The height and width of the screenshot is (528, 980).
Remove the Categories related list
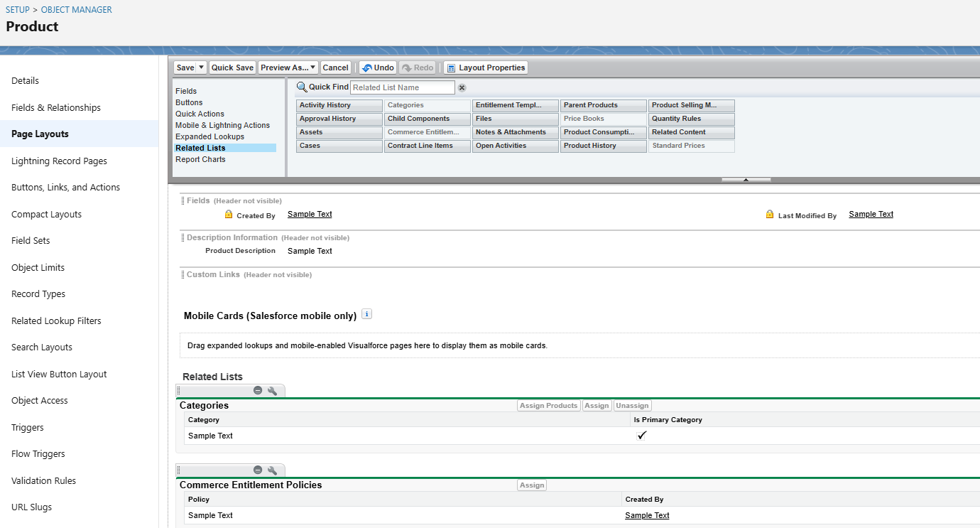[x=258, y=391]
